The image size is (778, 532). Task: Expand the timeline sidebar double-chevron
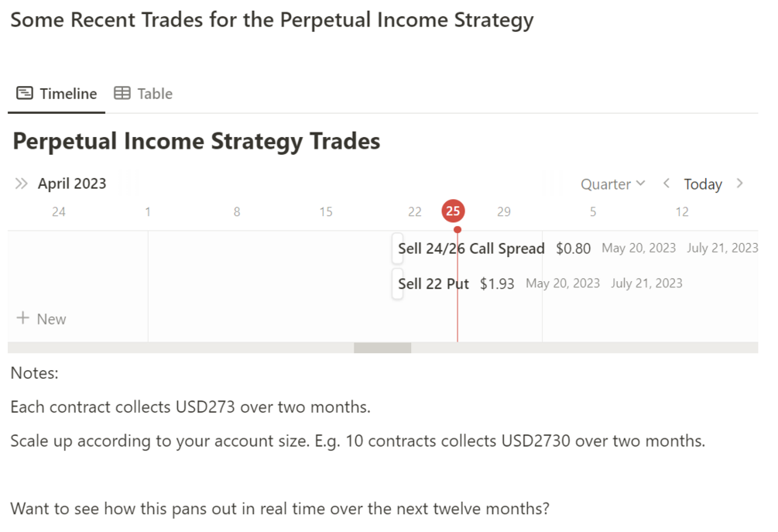(x=22, y=184)
